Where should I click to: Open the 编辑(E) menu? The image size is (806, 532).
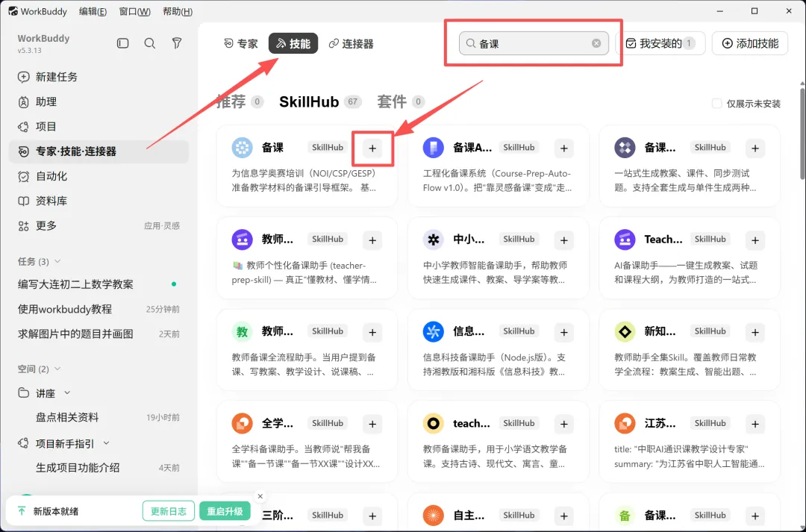93,11
